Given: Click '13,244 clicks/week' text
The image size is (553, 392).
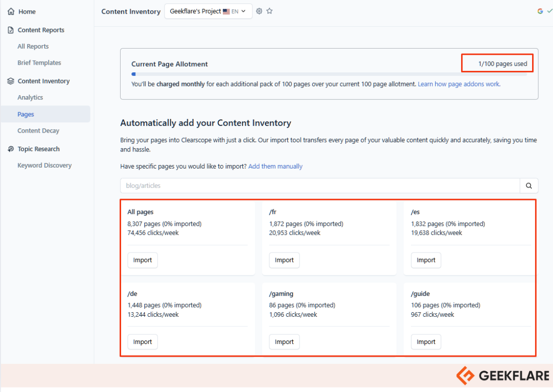Looking at the screenshot, I should [153, 314].
